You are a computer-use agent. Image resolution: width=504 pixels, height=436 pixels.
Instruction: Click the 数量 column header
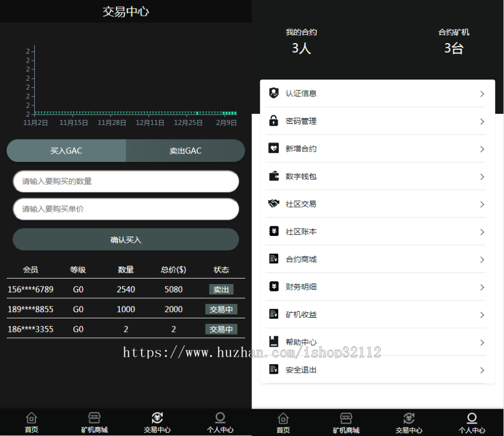(x=125, y=270)
